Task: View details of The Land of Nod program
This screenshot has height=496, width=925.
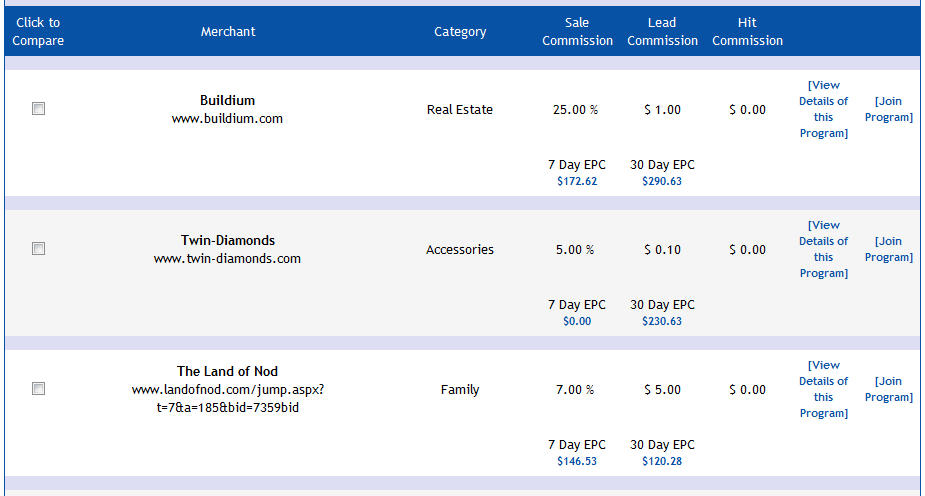Action: 824,389
